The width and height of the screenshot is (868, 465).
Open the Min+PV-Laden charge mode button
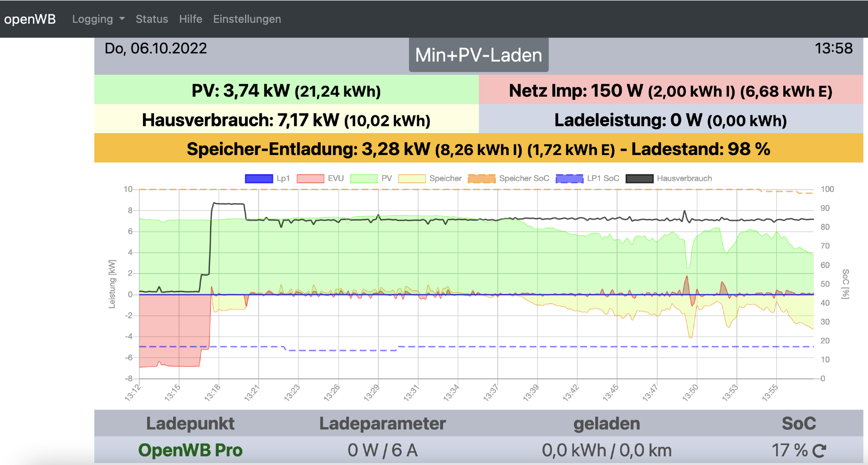478,55
